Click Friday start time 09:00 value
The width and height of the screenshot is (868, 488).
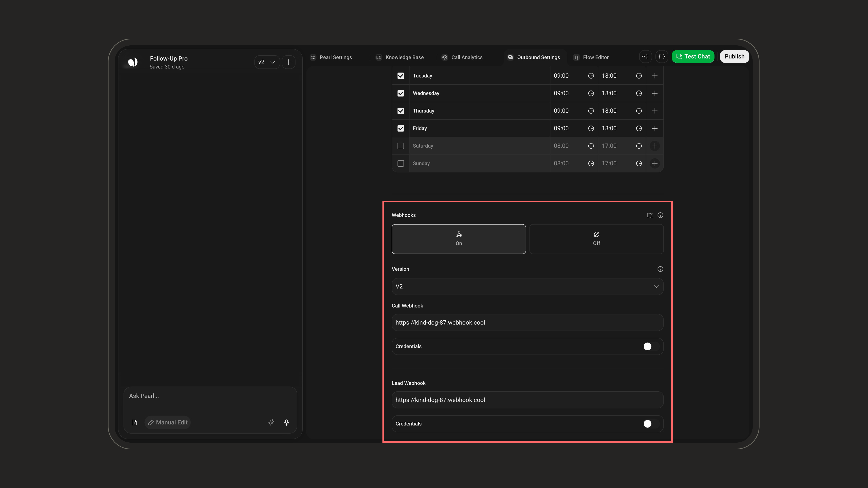[x=561, y=128]
